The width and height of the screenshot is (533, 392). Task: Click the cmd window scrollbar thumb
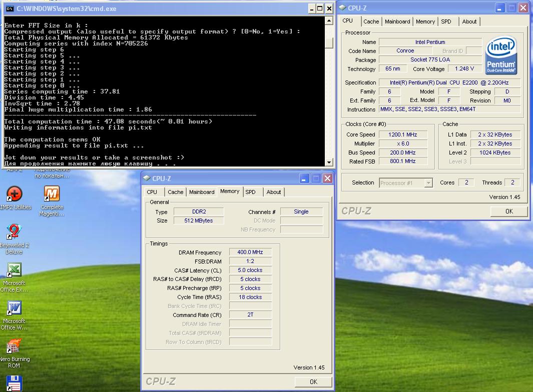point(329,43)
